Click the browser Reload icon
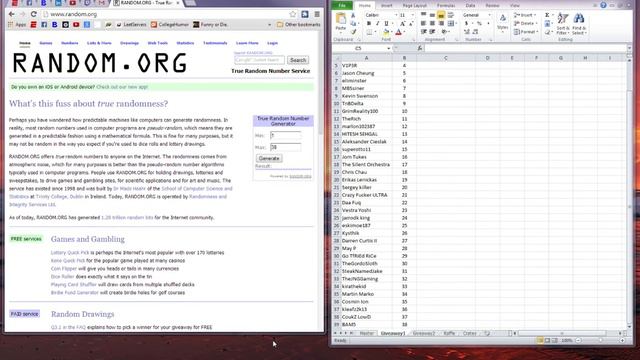The height and width of the screenshot is (360, 640). (x=33, y=14)
